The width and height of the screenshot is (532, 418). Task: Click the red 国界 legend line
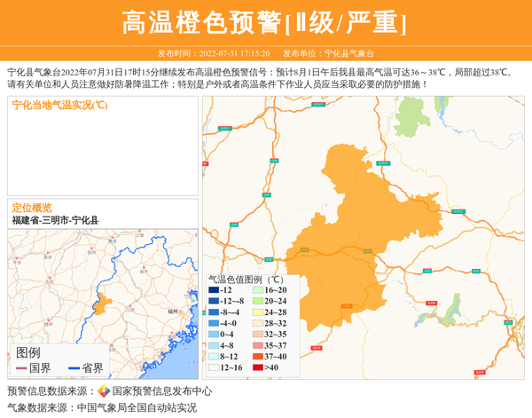click(x=20, y=367)
